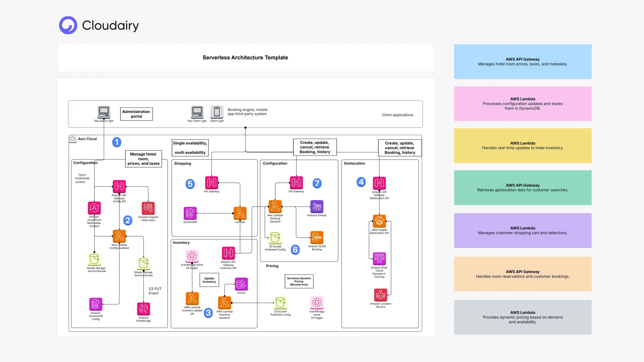Click the Amazon CloudFront Multimedia Content icon

point(94,208)
